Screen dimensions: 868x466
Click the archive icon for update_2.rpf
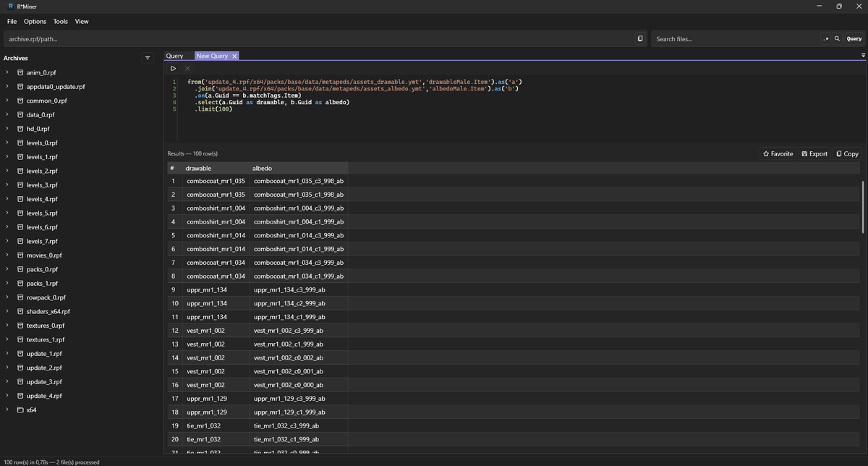20,368
